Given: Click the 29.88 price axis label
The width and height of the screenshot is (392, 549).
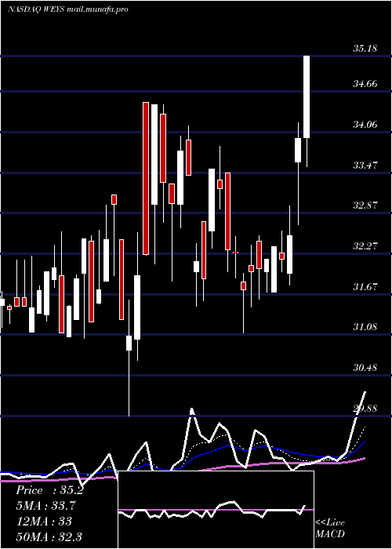Looking at the screenshot, I should (x=365, y=409).
